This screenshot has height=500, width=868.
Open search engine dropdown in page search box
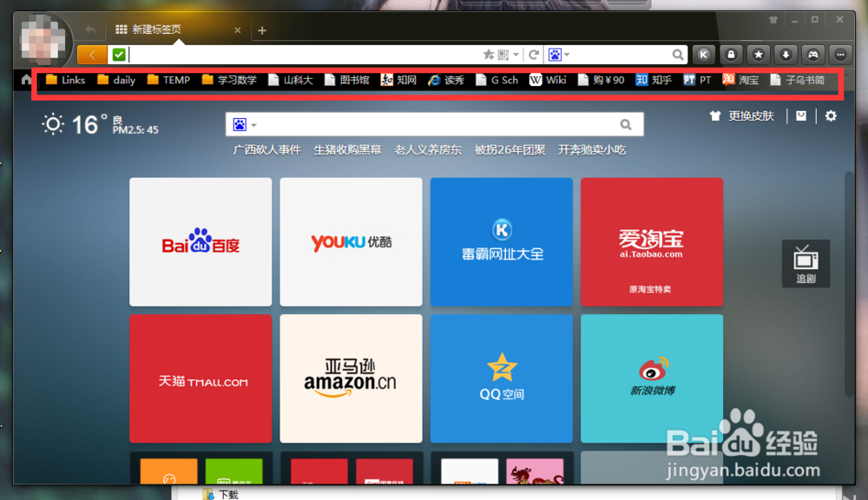click(245, 125)
